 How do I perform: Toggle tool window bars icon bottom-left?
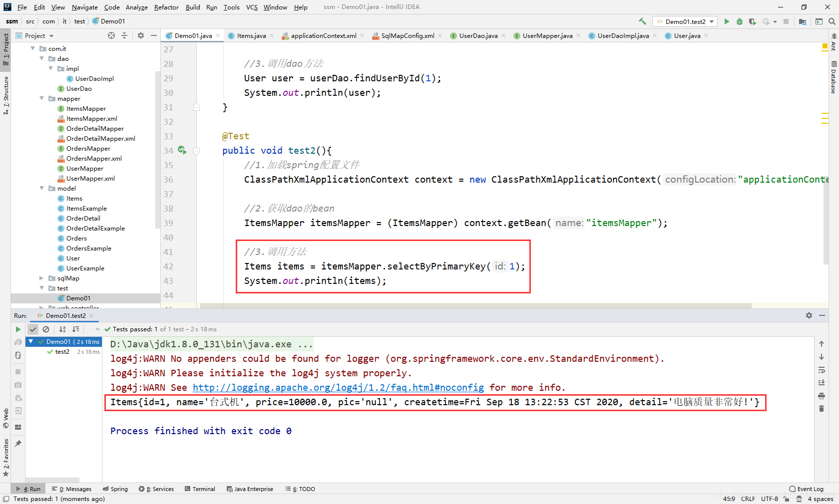click(x=5, y=499)
